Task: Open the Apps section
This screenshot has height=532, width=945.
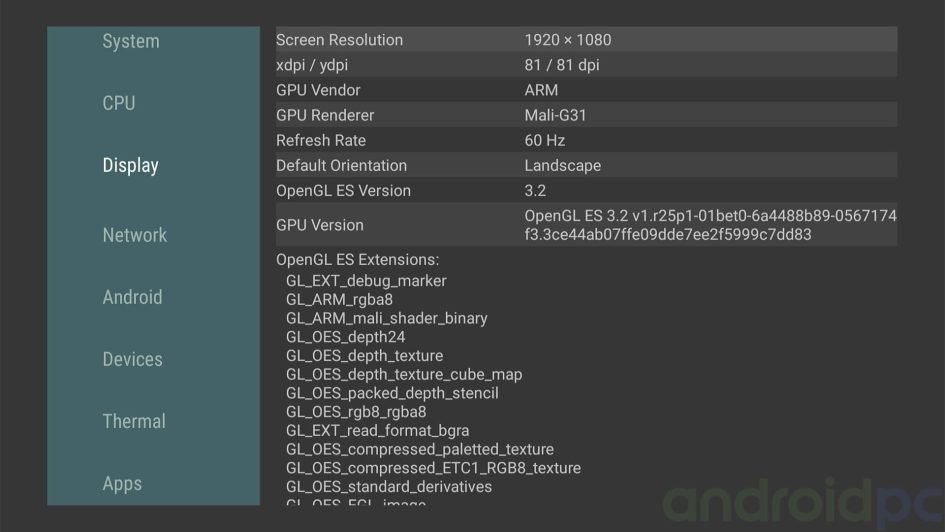Action: click(x=122, y=483)
